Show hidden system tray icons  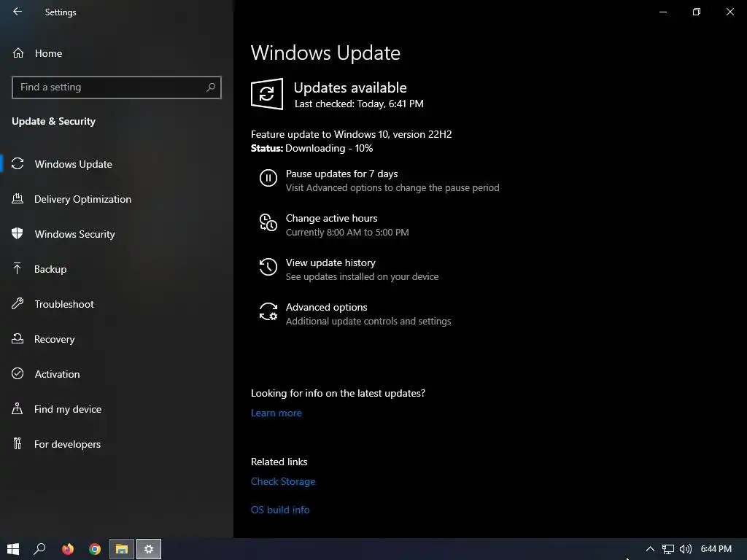click(x=650, y=549)
